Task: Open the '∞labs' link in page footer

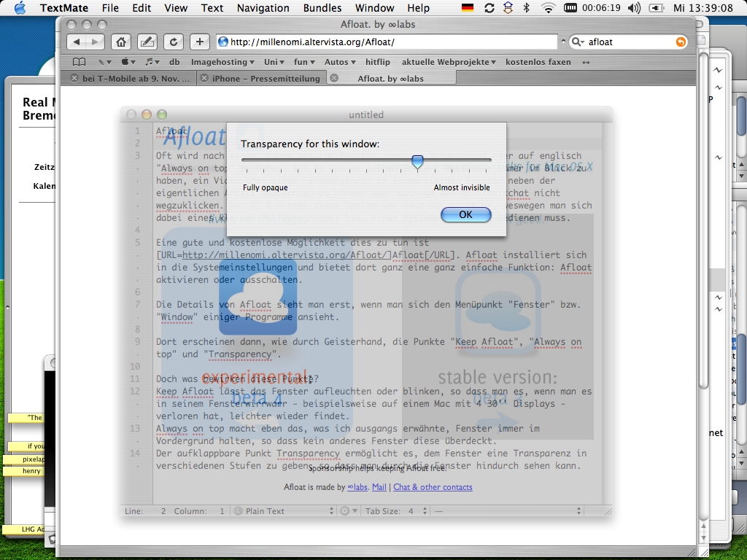Action: (357, 487)
